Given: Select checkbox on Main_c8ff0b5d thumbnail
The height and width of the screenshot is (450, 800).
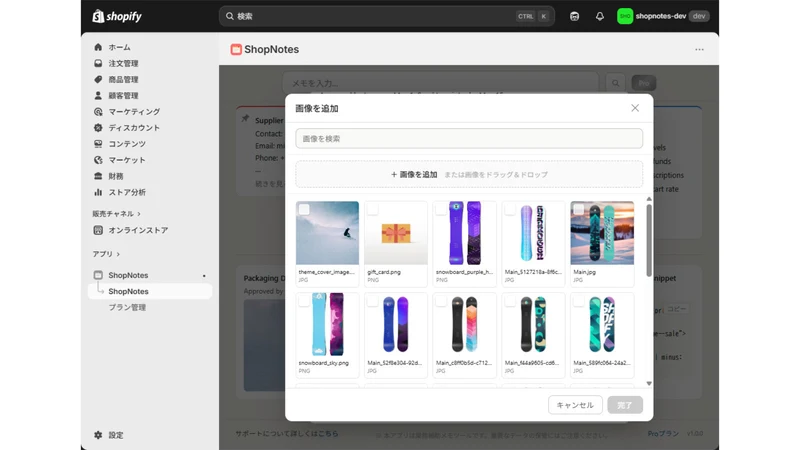Looking at the screenshot, I should (441, 301).
